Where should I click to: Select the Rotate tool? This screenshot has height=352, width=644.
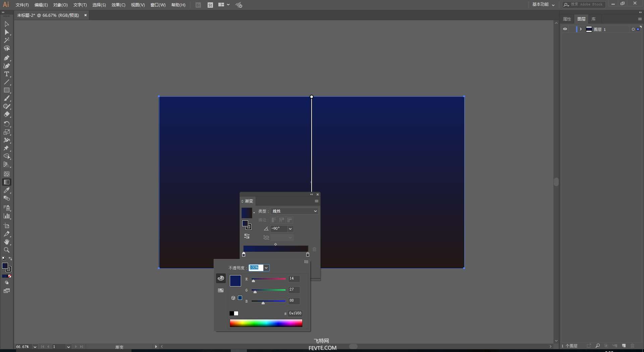tap(6, 124)
